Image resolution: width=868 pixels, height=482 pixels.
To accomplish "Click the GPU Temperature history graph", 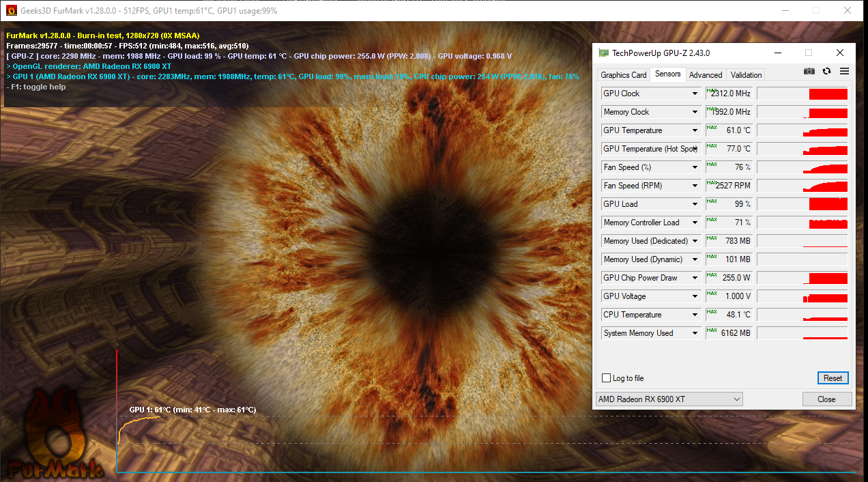I will click(x=802, y=130).
